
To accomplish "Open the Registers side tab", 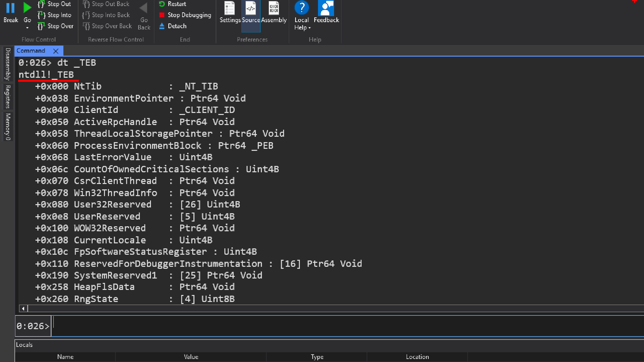I will pos(8,97).
